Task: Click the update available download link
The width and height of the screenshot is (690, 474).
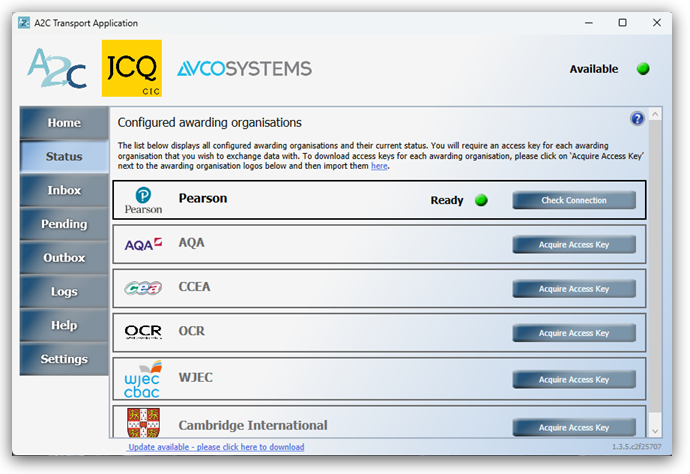Action: click(x=216, y=447)
